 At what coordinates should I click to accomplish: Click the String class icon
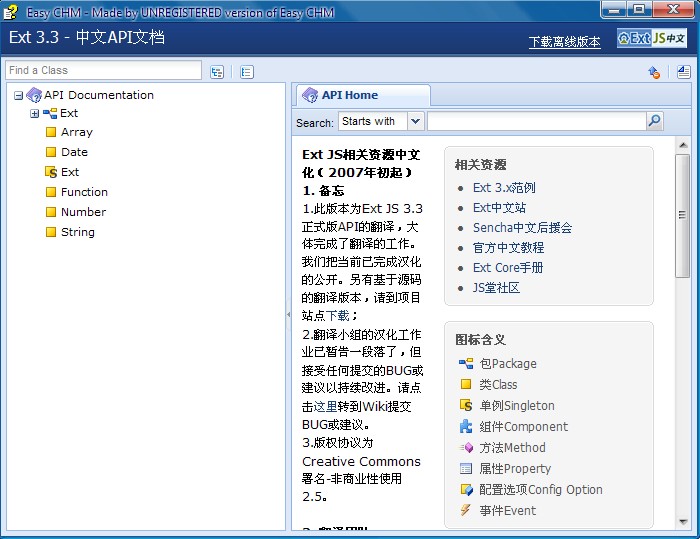click(x=51, y=232)
